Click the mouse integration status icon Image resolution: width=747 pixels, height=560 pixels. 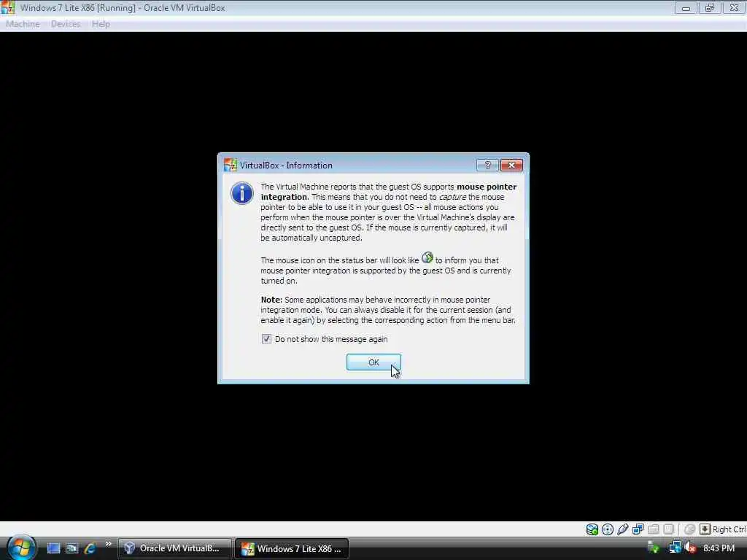(689, 529)
